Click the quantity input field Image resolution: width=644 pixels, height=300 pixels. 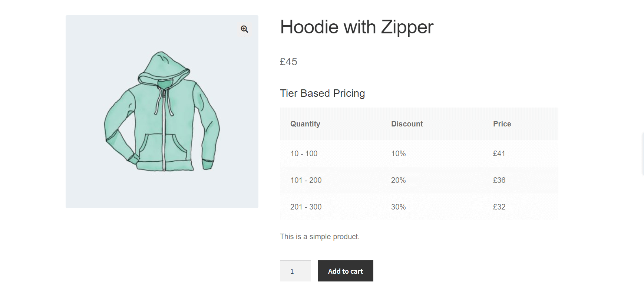[x=295, y=271]
